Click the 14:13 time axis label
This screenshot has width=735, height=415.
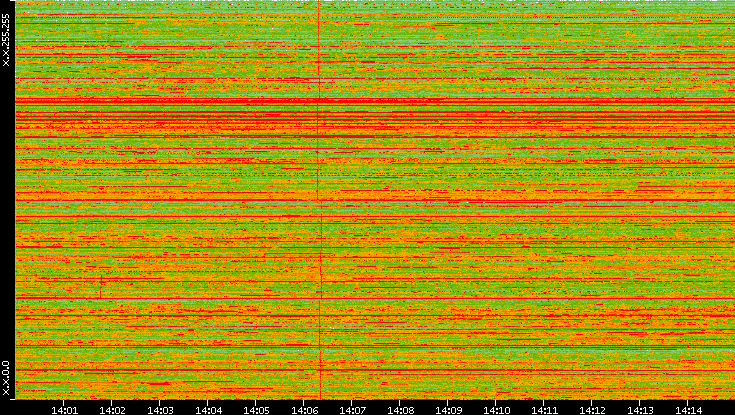(x=640, y=411)
